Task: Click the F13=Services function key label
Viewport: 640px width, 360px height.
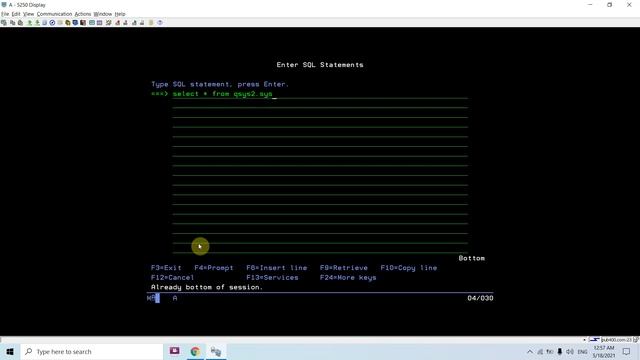Action: tap(272, 278)
